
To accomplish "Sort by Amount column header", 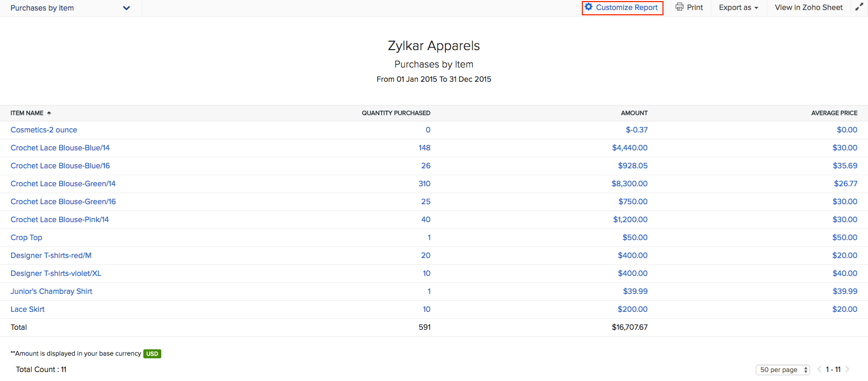I will [x=634, y=113].
